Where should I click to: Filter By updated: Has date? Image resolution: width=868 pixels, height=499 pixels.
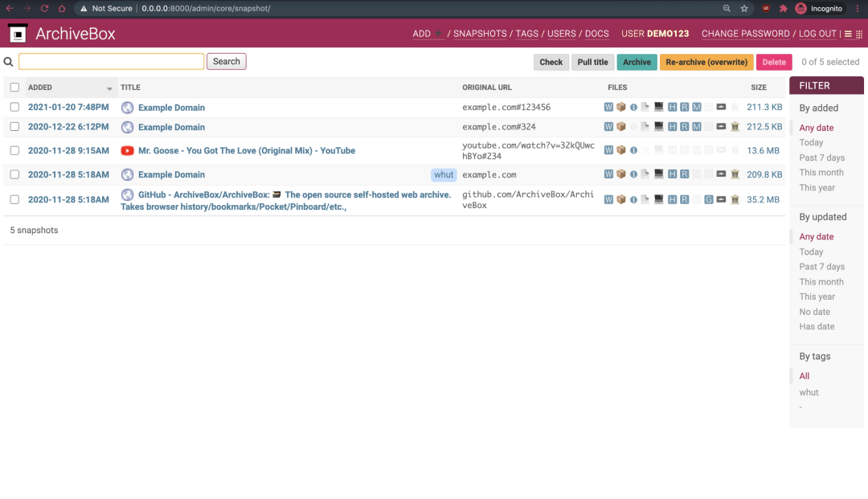coord(817,327)
